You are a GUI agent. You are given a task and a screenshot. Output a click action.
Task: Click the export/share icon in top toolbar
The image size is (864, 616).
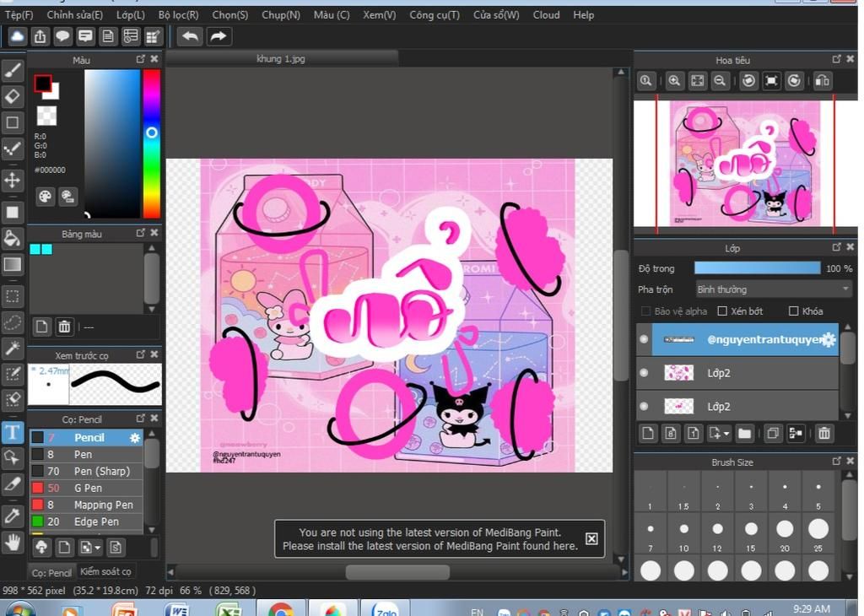pyautogui.click(x=40, y=36)
